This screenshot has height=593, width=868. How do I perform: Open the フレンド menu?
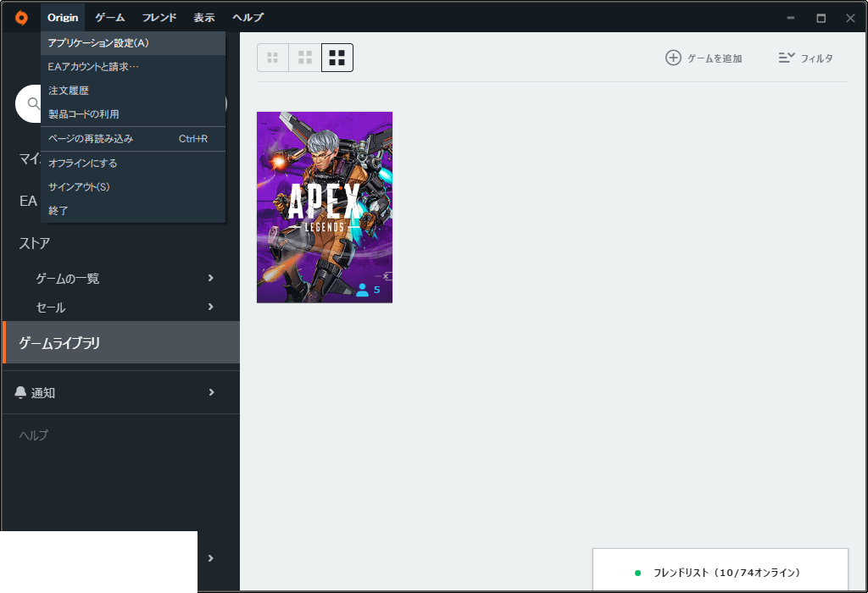[x=159, y=18]
